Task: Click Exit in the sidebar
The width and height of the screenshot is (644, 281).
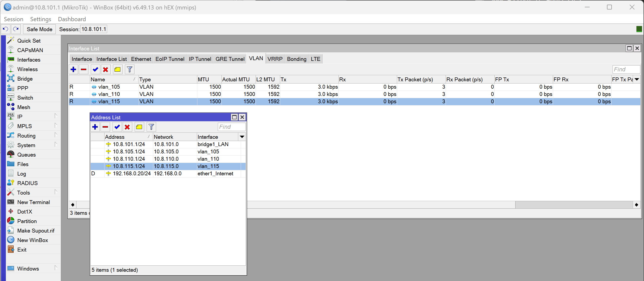Action: tap(22, 249)
